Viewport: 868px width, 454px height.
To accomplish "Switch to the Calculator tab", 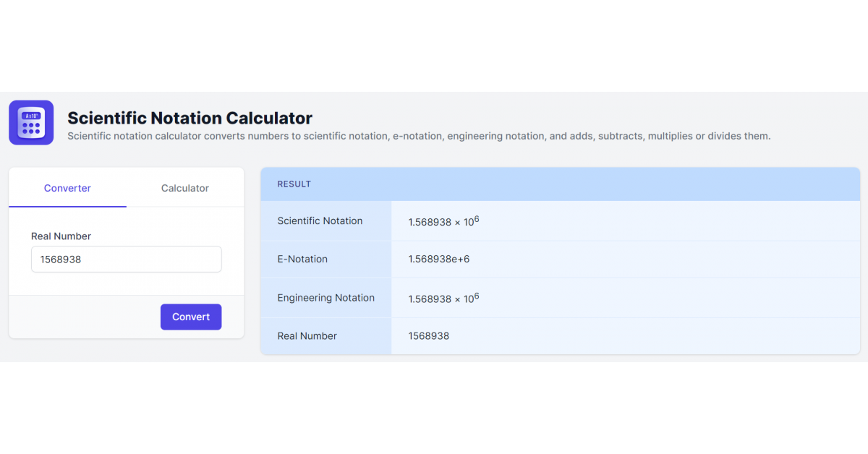I will (x=184, y=188).
